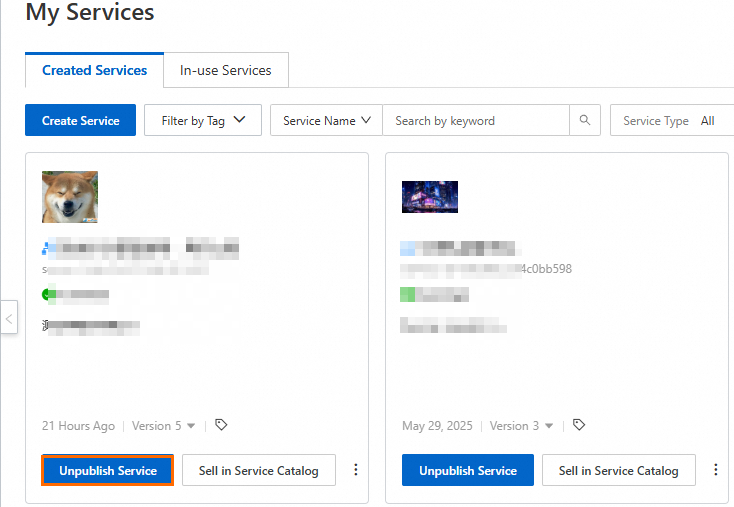Viewport: 734px width, 507px height.
Task: Open Filter by Tag dropdown
Action: (x=203, y=121)
